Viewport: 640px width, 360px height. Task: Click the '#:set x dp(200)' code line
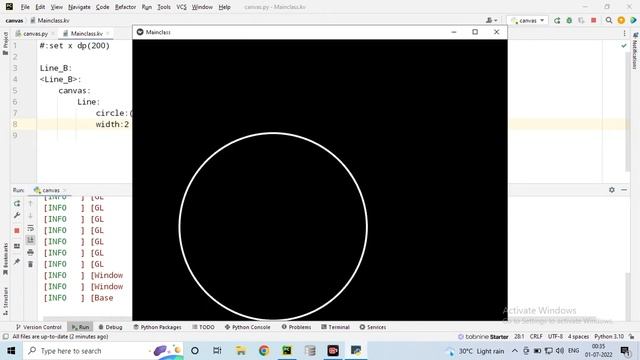click(x=75, y=46)
